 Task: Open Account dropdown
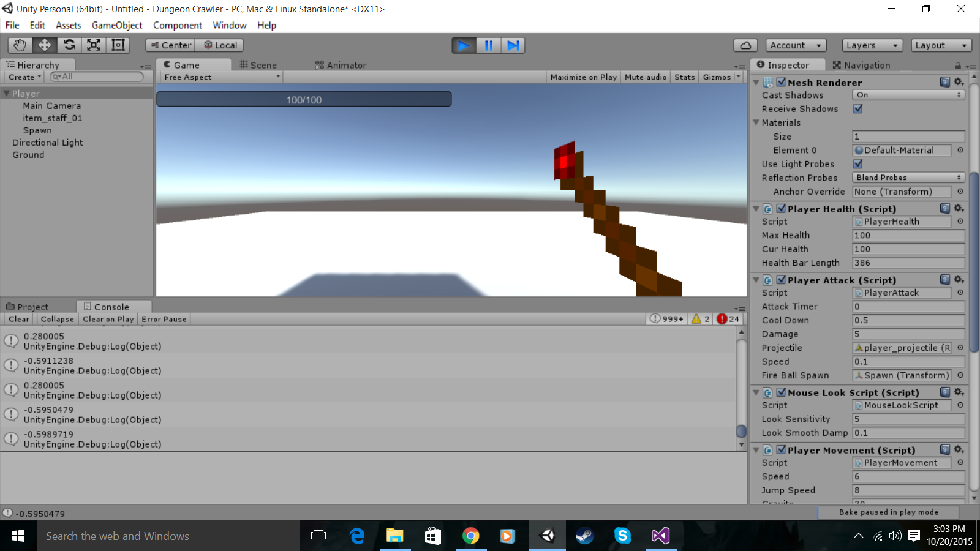[796, 45]
